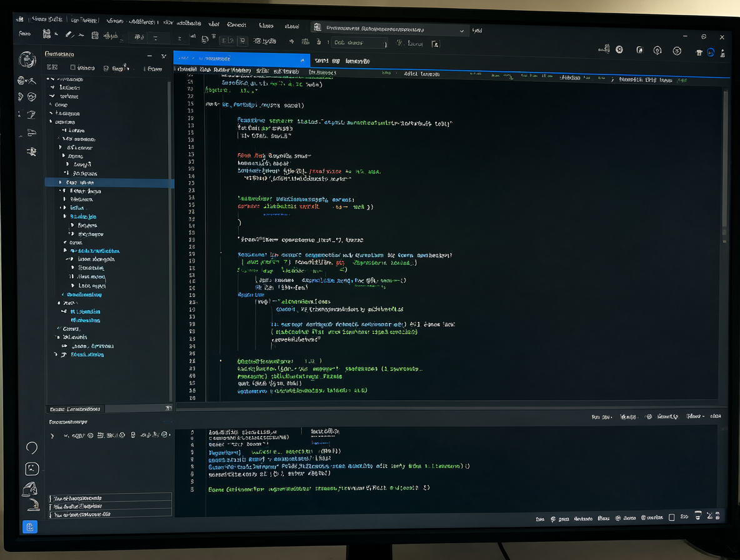
Task: Close the side panel with its X button
Action: pos(164,56)
